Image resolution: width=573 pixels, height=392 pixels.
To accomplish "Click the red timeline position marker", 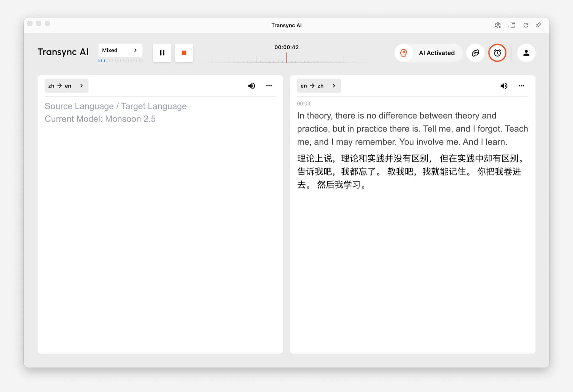I will click(286, 58).
